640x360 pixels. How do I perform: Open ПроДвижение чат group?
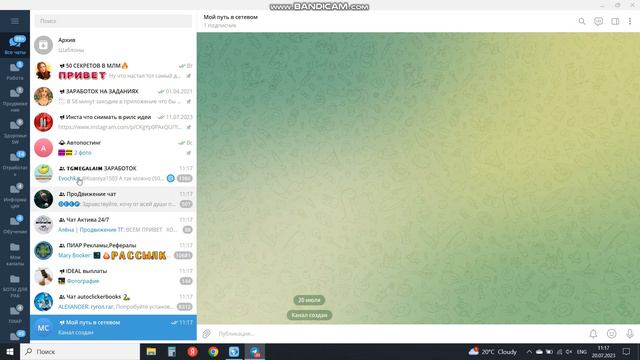113,199
